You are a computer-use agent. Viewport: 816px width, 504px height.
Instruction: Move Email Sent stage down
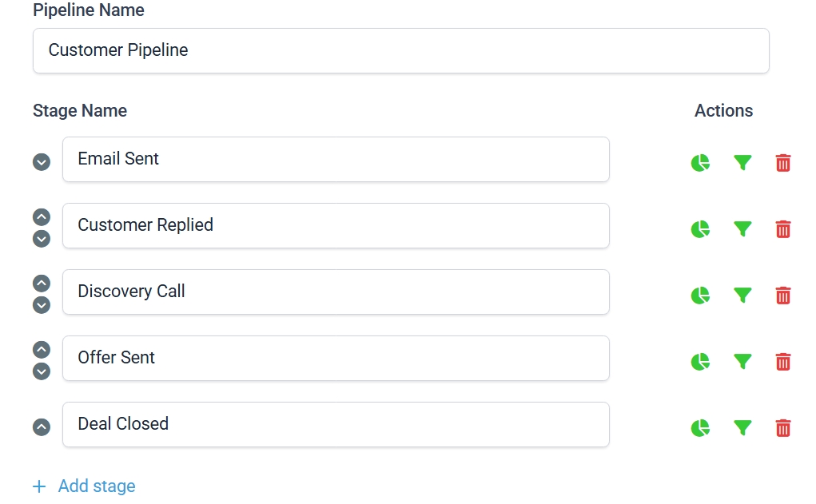tap(42, 162)
